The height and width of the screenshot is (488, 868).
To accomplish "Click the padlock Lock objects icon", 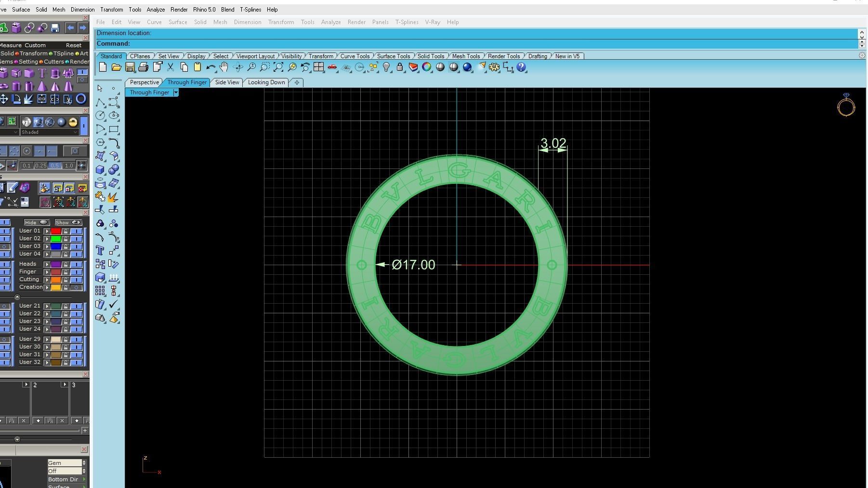I will 400,67.
